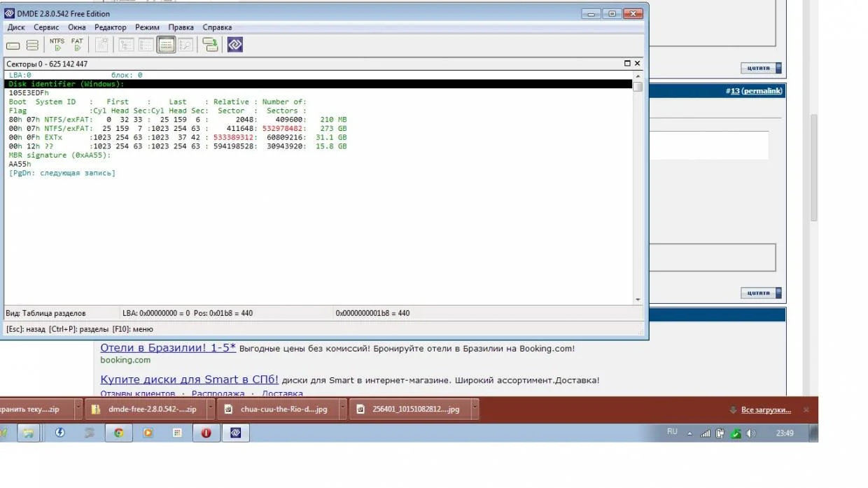
Task: Click the Esc: назад hint
Action: pyautogui.click(x=25, y=329)
